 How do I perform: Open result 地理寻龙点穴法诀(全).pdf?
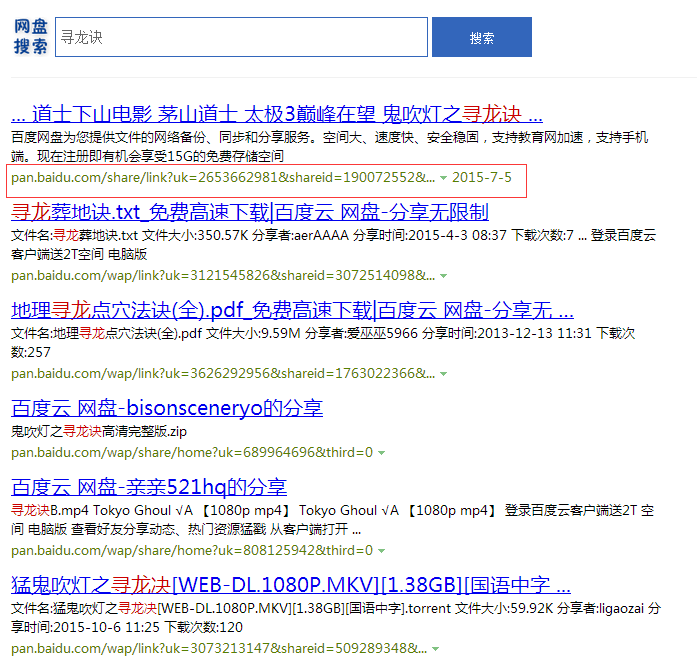click(292, 310)
